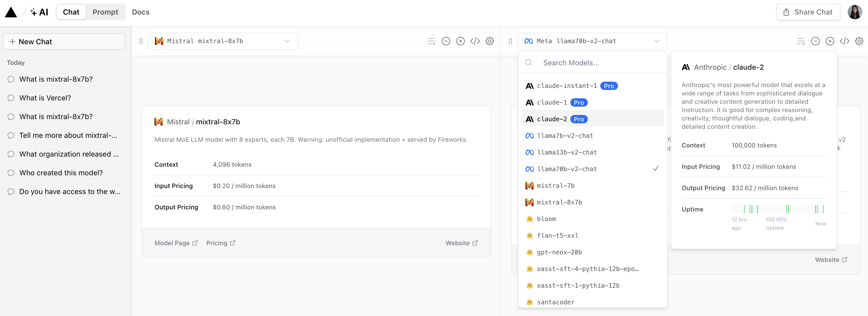
Task: Click the drag handle of Meta panel
Action: [x=510, y=41]
